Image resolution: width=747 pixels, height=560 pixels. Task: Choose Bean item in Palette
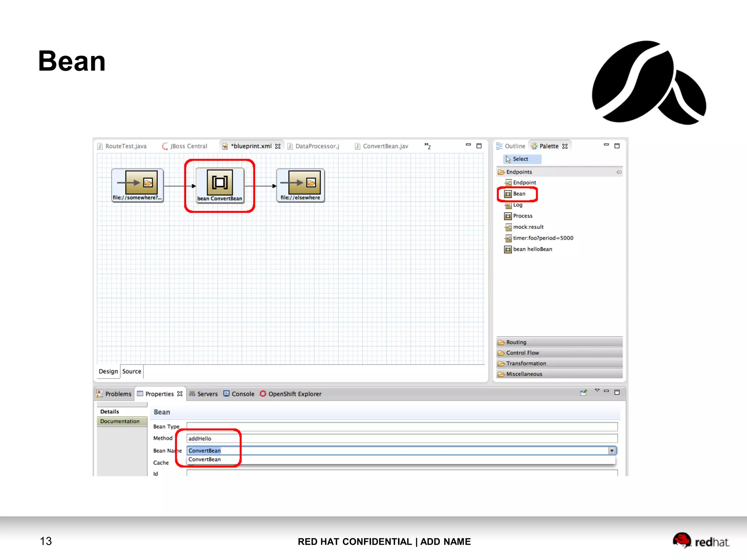[x=515, y=194]
